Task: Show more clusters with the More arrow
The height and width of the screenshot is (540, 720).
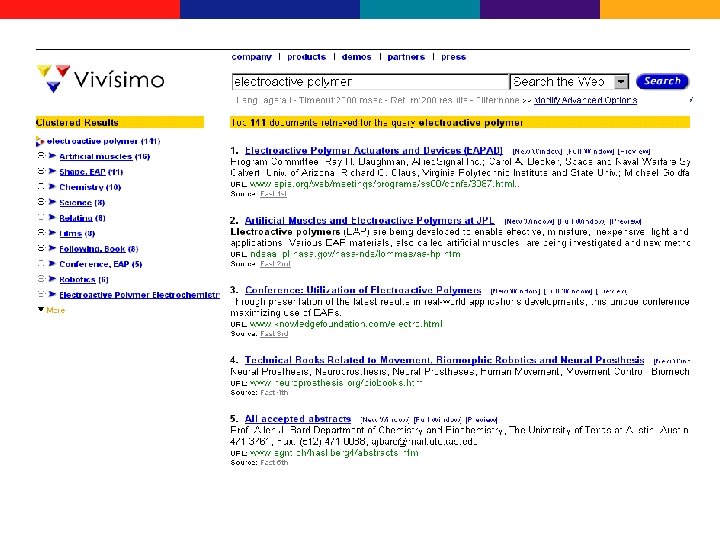Action: tap(41, 309)
